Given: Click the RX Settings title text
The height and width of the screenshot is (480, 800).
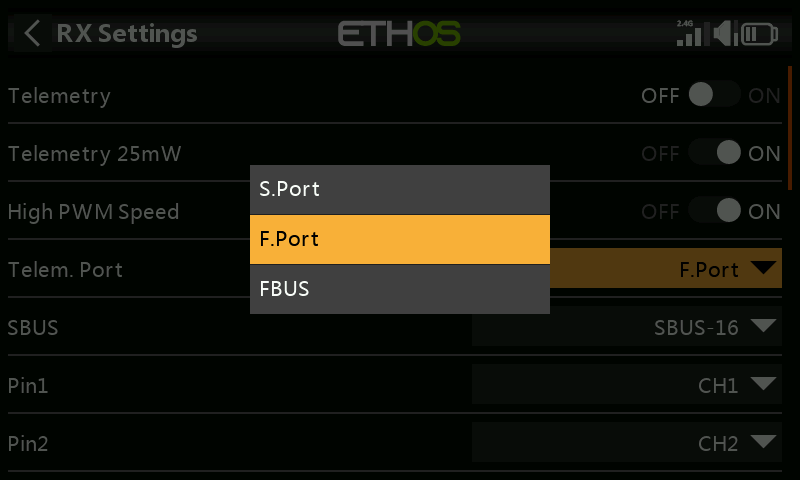Looking at the screenshot, I should point(127,34).
